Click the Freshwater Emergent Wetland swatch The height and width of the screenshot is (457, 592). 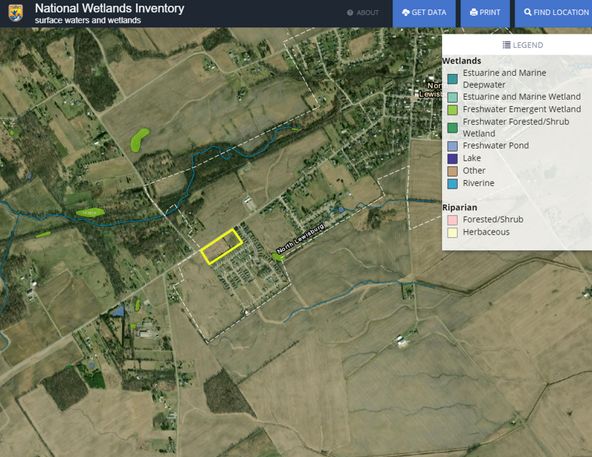pyautogui.click(x=452, y=110)
